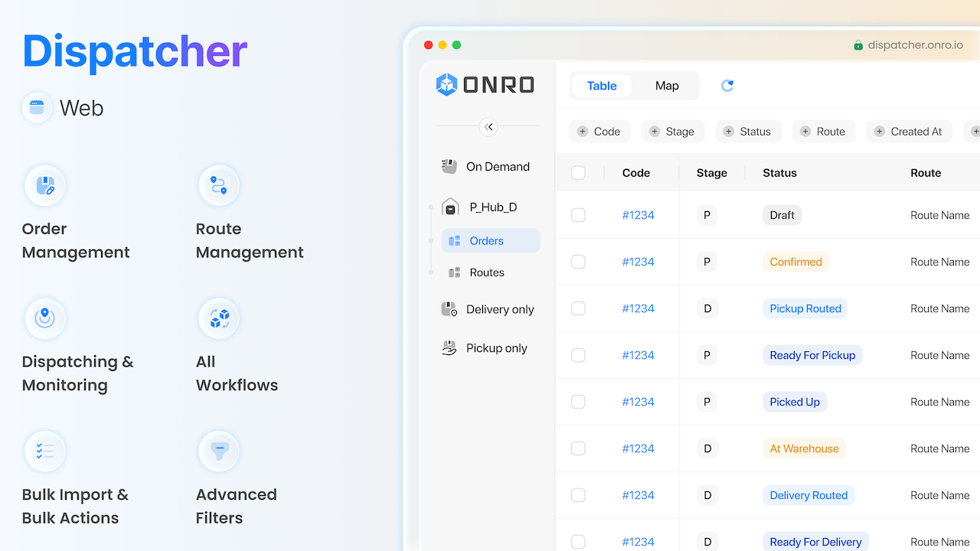Image resolution: width=980 pixels, height=551 pixels.
Task: Click the P_Hub_D warehouse icon
Action: click(x=451, y=207)
